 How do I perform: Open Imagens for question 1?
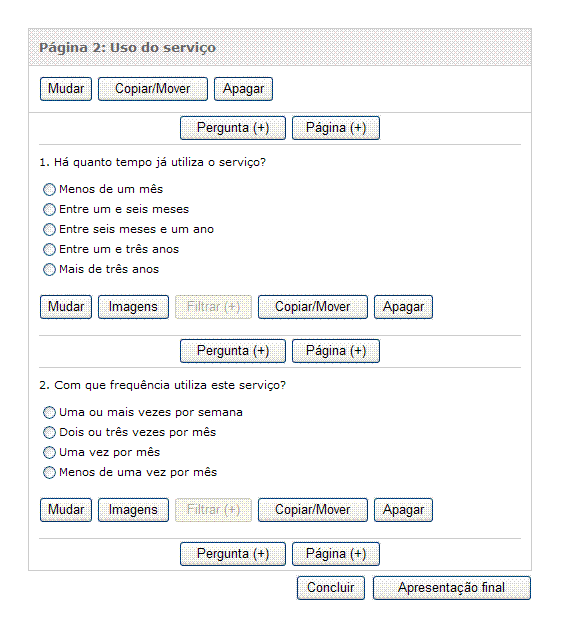click(133, 307)
